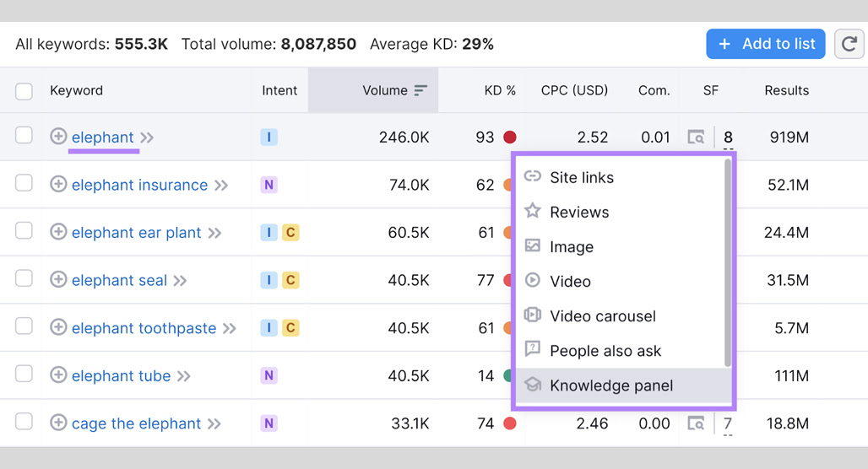
Task: Select Video in SERP features list
Action: [x=620, y=282]
